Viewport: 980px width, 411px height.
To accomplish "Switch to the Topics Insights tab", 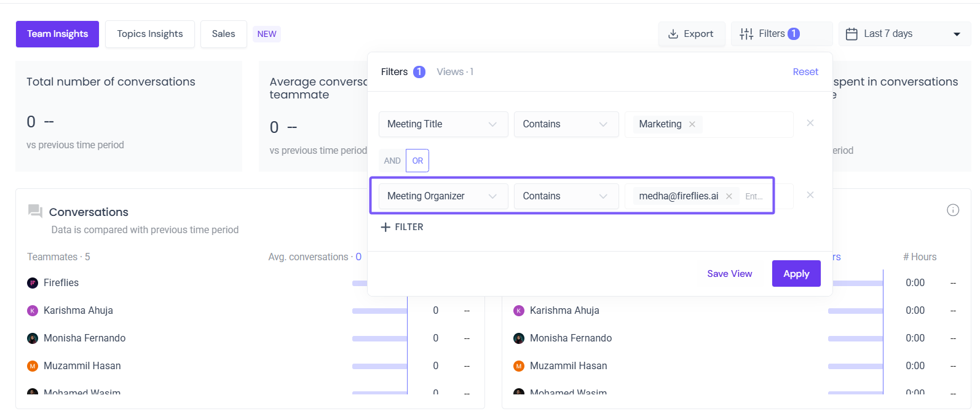I will 150,34.
